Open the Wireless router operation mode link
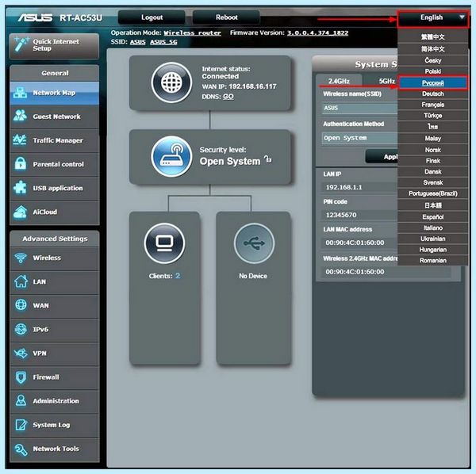Screen dimensions: 476x474 click(192, 33)
